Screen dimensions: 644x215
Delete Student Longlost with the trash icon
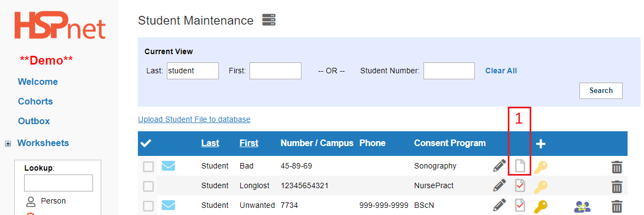click(617, 186)
